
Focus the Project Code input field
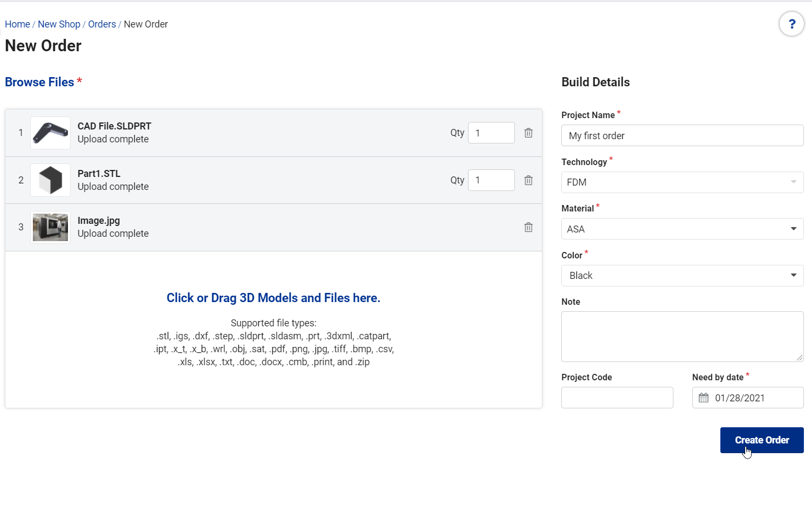coord(617,398)
